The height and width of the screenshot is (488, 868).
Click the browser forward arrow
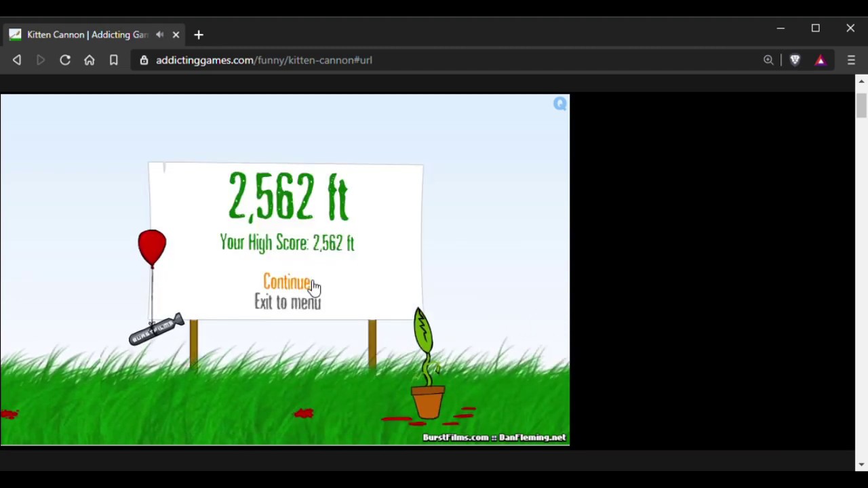[x=41, y=60]
